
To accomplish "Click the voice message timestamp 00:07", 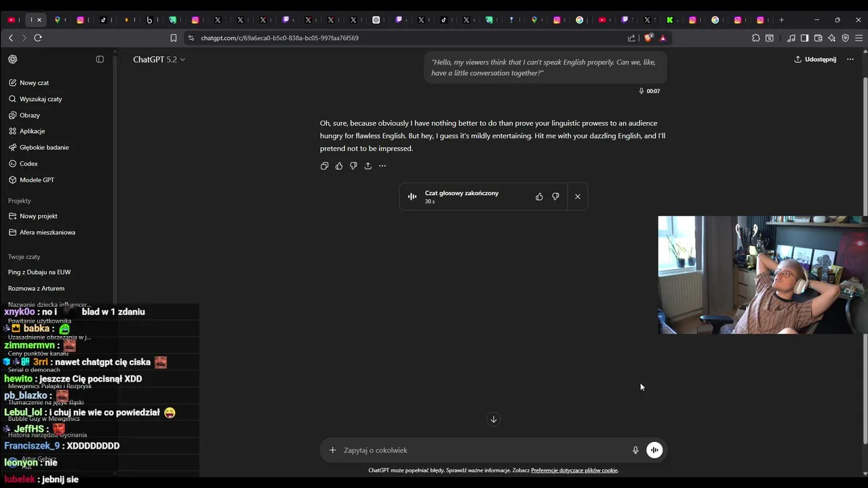I will 653,91.
